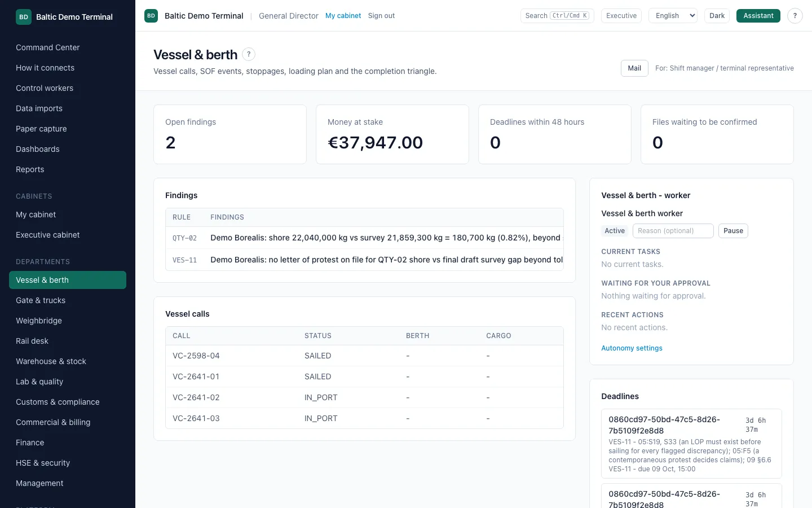Open Data imports page
Image resolution: width=812 pixels, height=508 pixels.
pos(68,108)
